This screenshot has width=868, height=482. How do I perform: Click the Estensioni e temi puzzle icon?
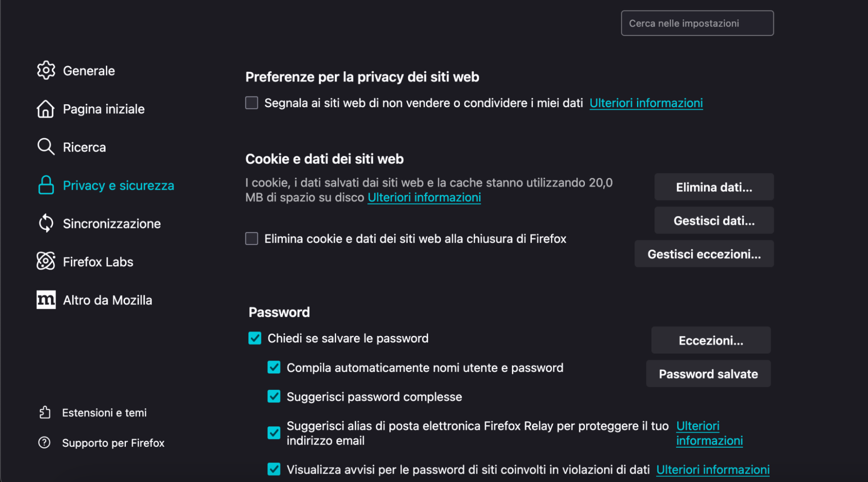tap(44, 412)
